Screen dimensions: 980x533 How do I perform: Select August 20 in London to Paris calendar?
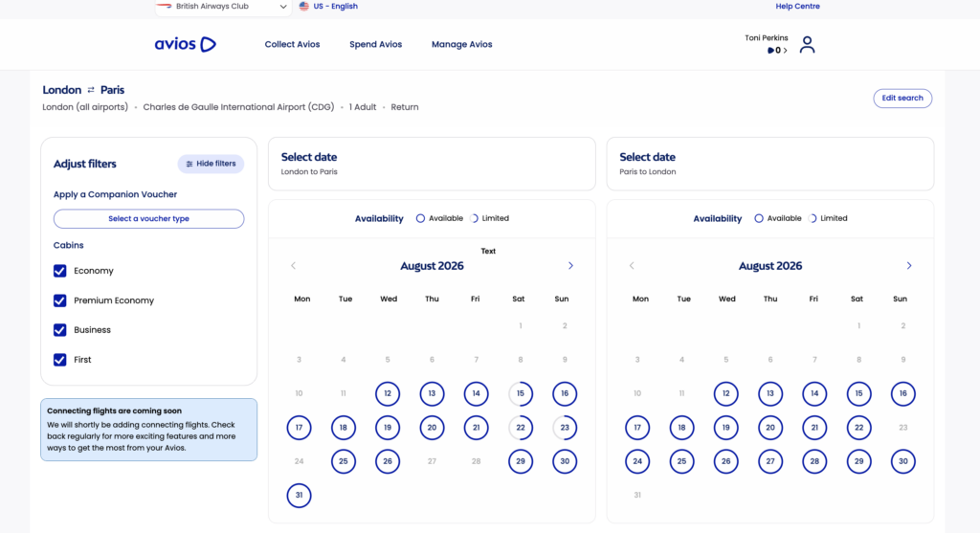(432, 428)
